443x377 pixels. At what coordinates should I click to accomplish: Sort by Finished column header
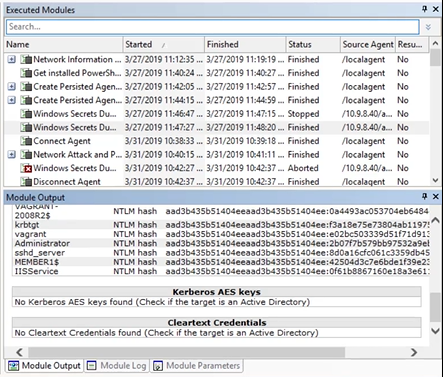tap(245, 45)
